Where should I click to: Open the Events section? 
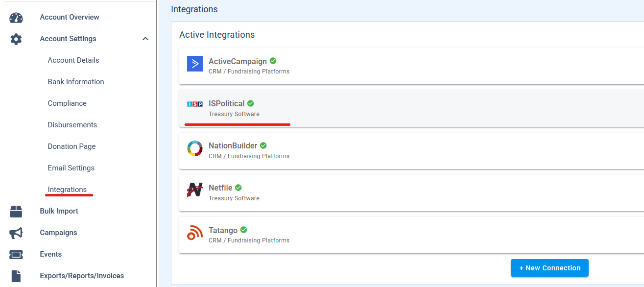pyautogui.click(x=50, y=254)
